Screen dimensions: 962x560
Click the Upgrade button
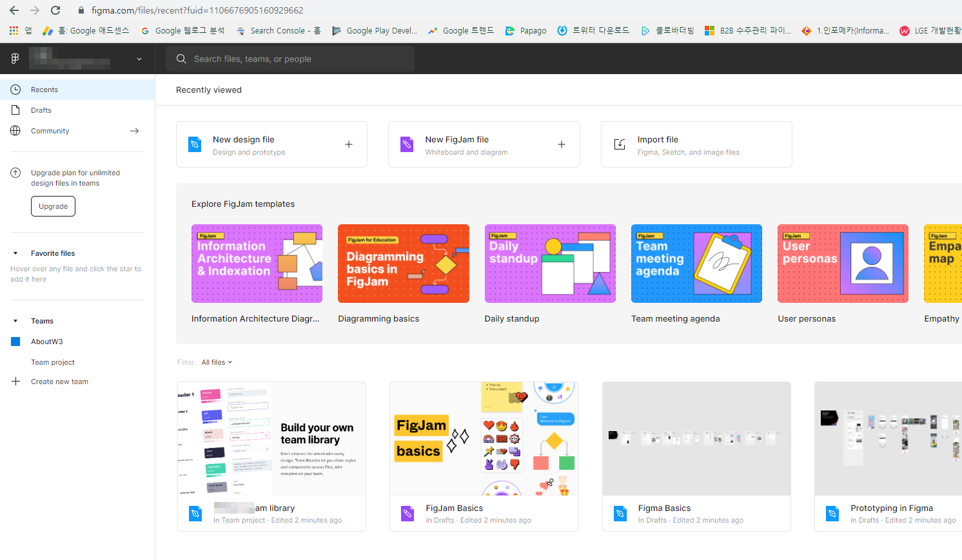(53, 206)
